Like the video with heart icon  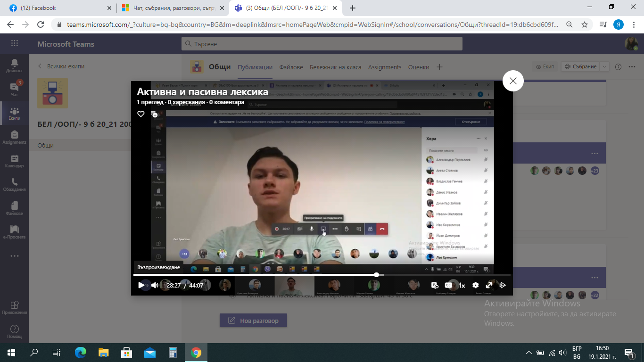(x=140, y=114)
